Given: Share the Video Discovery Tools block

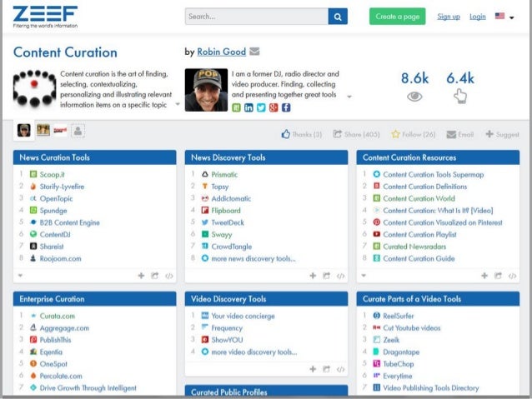Looking at the screenshot, I should pyautogui.click(x=327, y=369).
